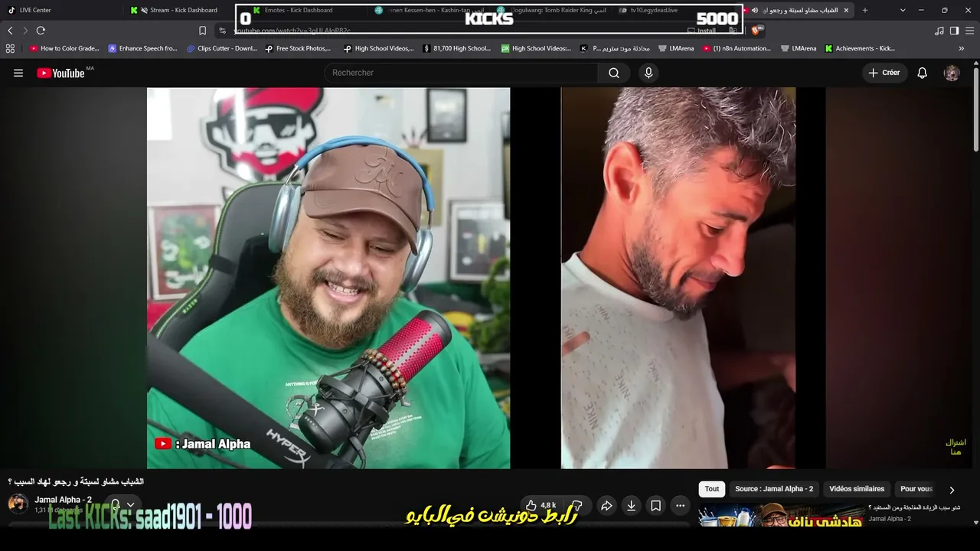The width and height of the screenshot is (980, 551).
Task: Like the video (4,8 k)
Action: 541,505
